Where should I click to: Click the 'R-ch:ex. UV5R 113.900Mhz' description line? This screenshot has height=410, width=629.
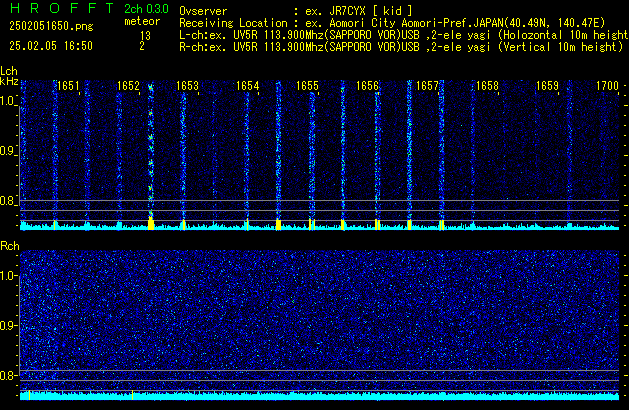(401, 47)
